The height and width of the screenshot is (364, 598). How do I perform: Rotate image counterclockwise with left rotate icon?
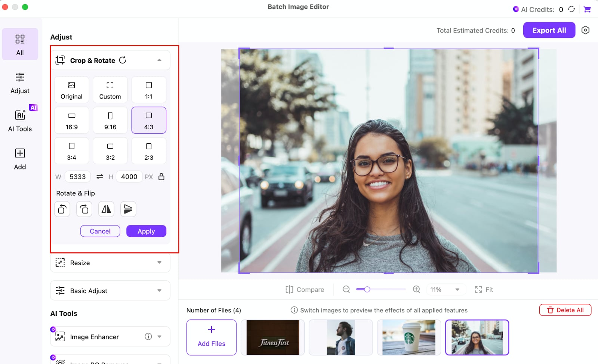click(x=62, y=209)
